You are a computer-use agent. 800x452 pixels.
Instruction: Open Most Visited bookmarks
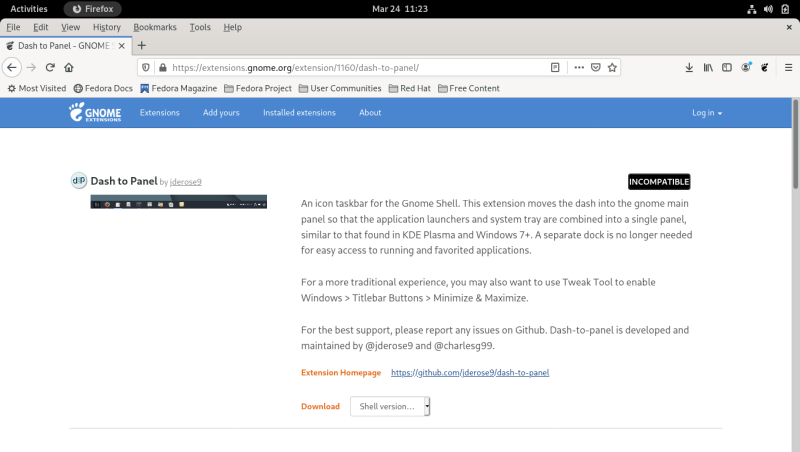click(37, 88)
